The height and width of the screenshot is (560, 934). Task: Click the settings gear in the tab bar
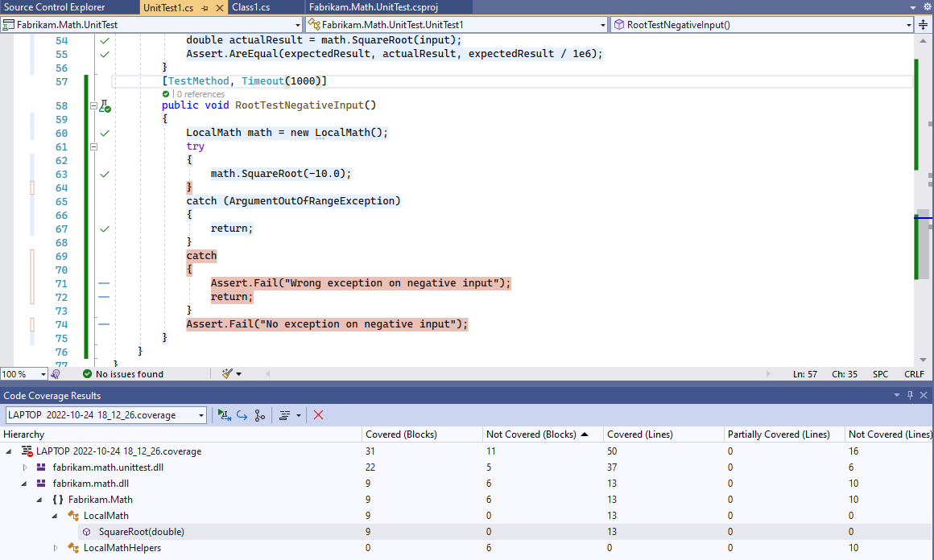[926, 6]
